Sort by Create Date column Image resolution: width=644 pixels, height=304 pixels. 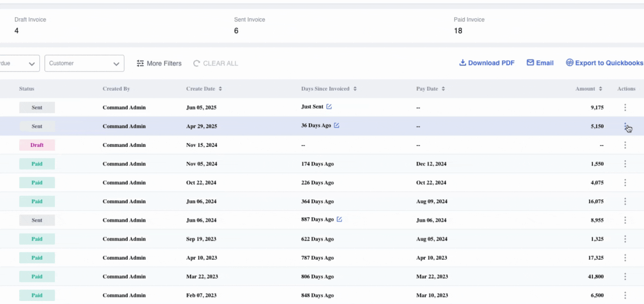tap(220, 89)
